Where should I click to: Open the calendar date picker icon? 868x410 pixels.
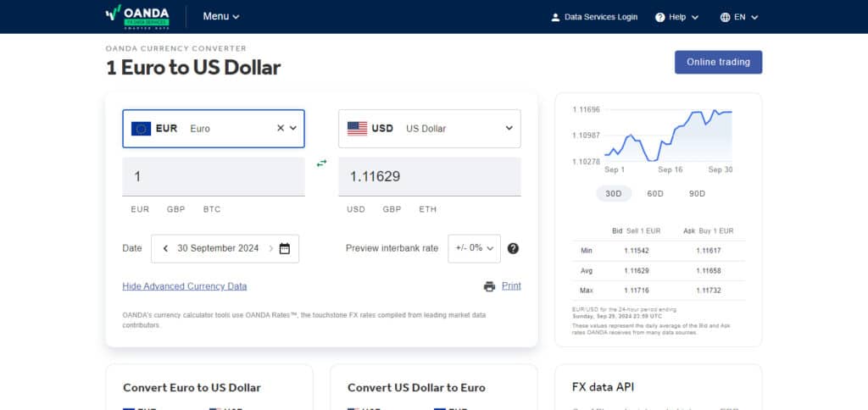click(x=285, y=248)
